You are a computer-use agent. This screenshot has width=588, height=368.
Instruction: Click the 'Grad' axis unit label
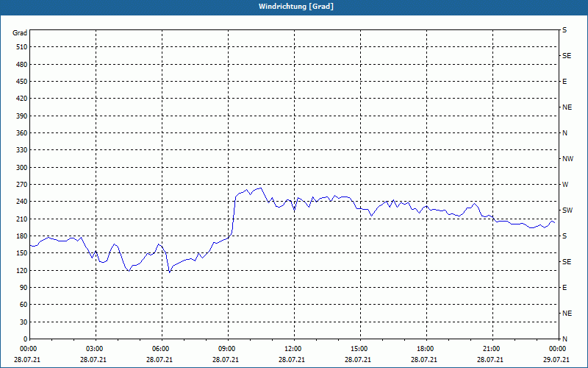coord(20,33)
